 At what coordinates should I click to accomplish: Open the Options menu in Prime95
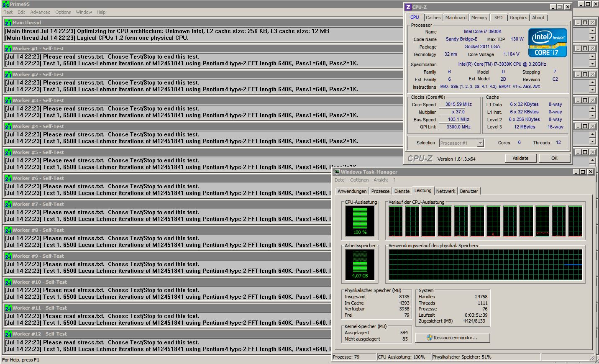(x=63, y=12)
